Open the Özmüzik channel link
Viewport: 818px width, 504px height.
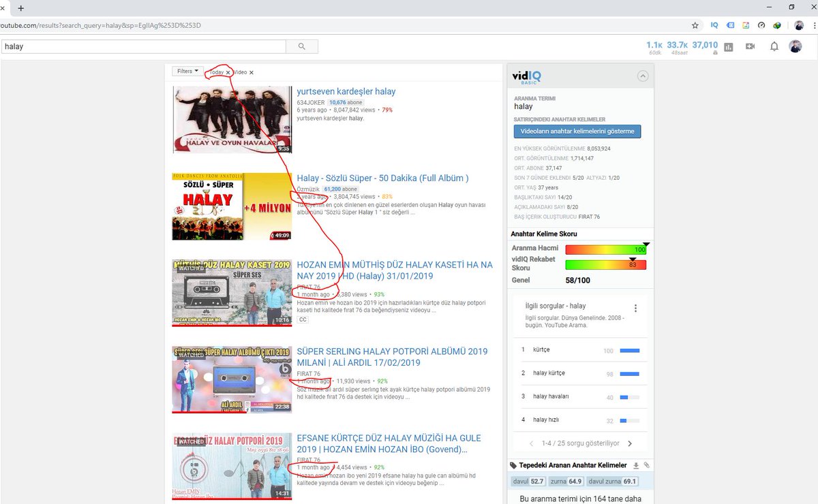point(308,189)
